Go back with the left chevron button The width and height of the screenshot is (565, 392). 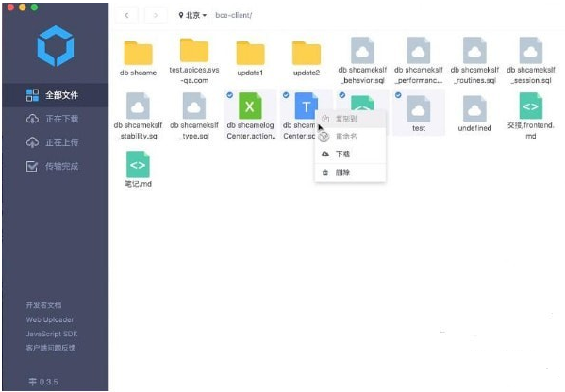[126, 15]
